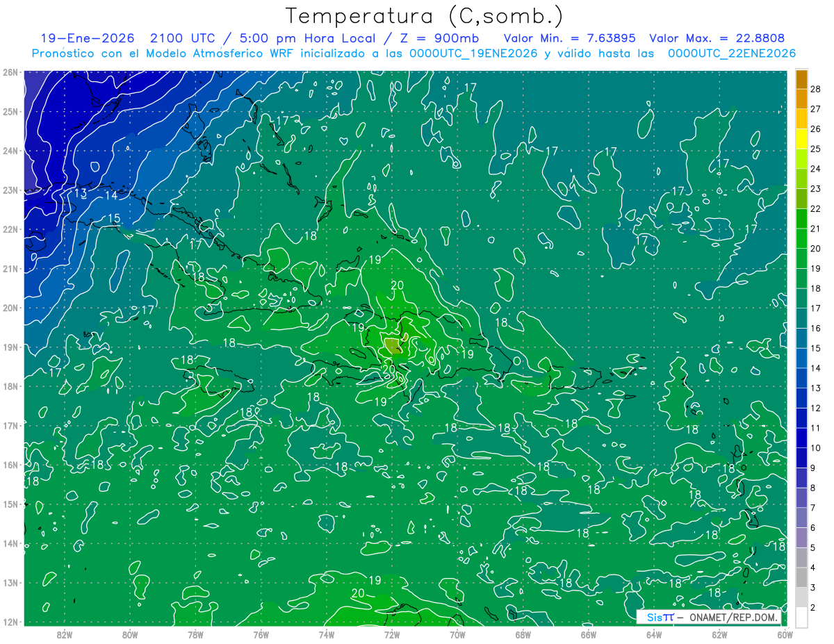
Task: Select the date text '19-Ene-2026'
Action: [x=88, y=38]
